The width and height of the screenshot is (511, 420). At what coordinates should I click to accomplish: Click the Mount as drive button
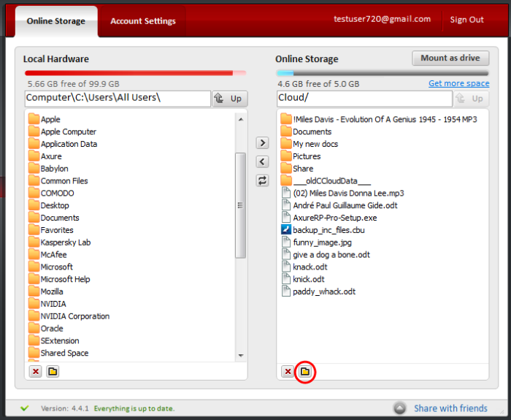pos(450,58)
